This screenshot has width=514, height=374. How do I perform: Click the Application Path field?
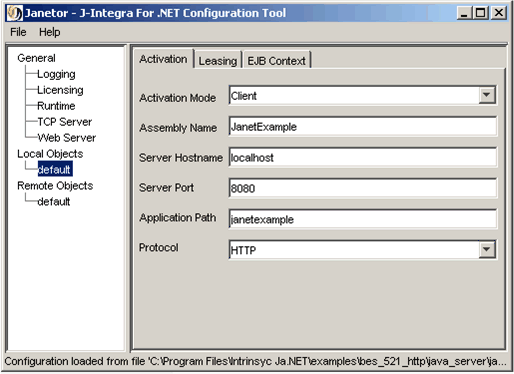click(x=362, y=219)
